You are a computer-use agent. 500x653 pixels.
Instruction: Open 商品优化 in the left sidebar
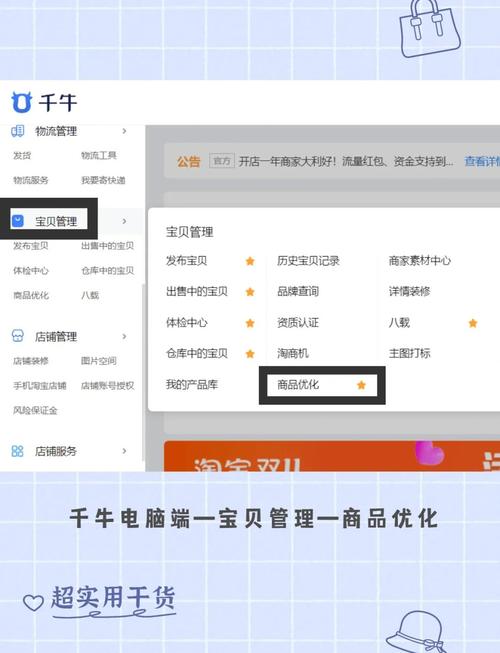click(x=31, y=295)
